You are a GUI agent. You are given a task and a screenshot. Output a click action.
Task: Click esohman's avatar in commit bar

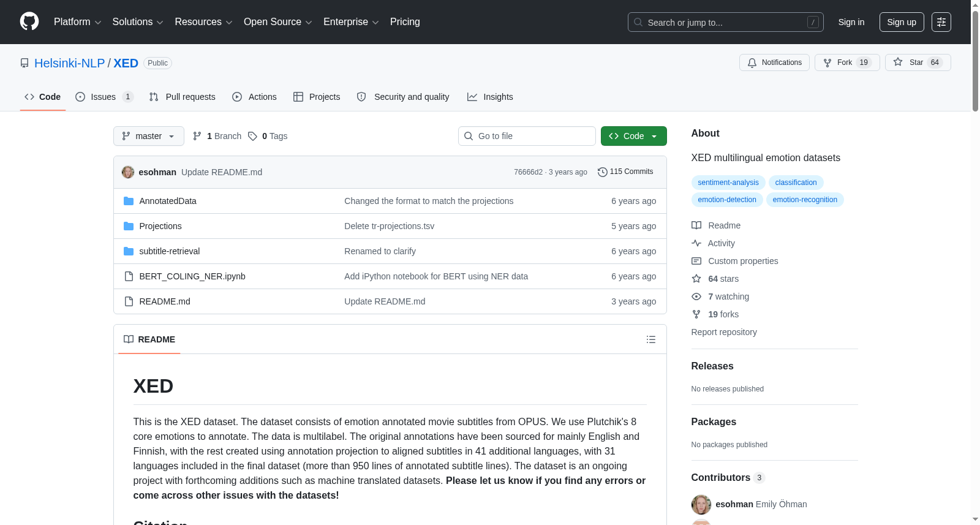click(128, 172)
